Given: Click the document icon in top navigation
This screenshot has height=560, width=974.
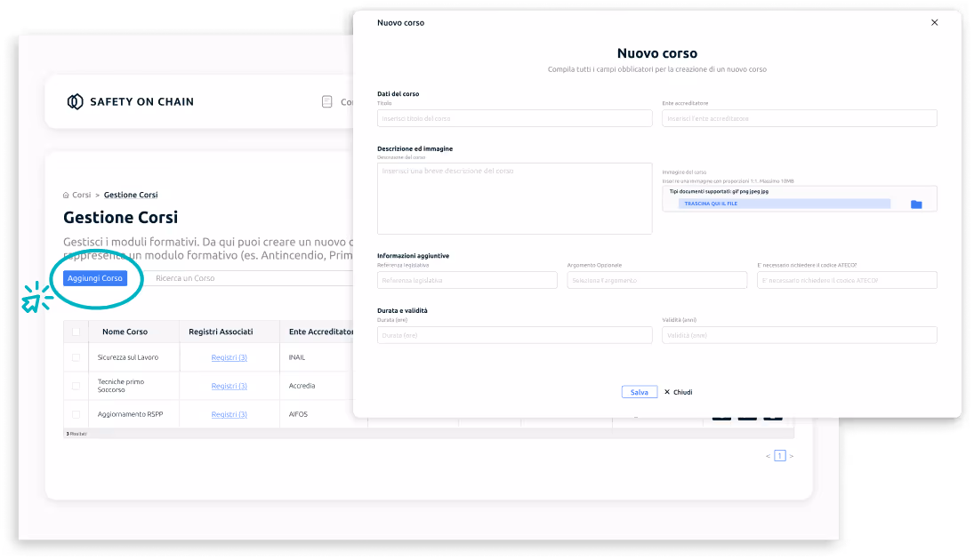Looking at the screenshot, I should point(326,102).
